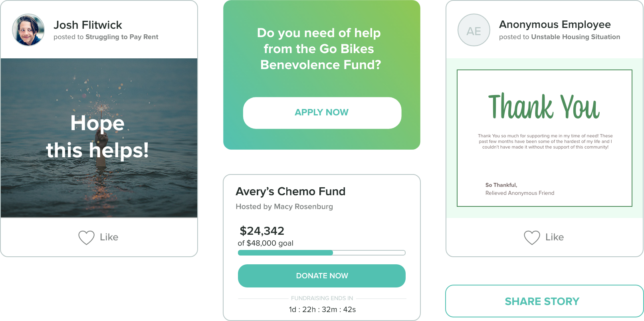Screen dimensions: 644x321
Task: Open the Hope this helps image
Action: click(x=99, y=138)
